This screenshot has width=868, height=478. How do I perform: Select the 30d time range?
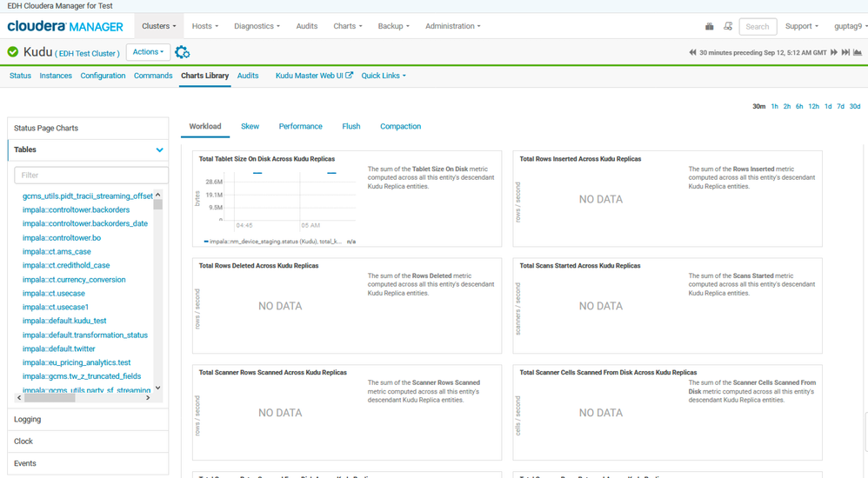coord(855,106)
